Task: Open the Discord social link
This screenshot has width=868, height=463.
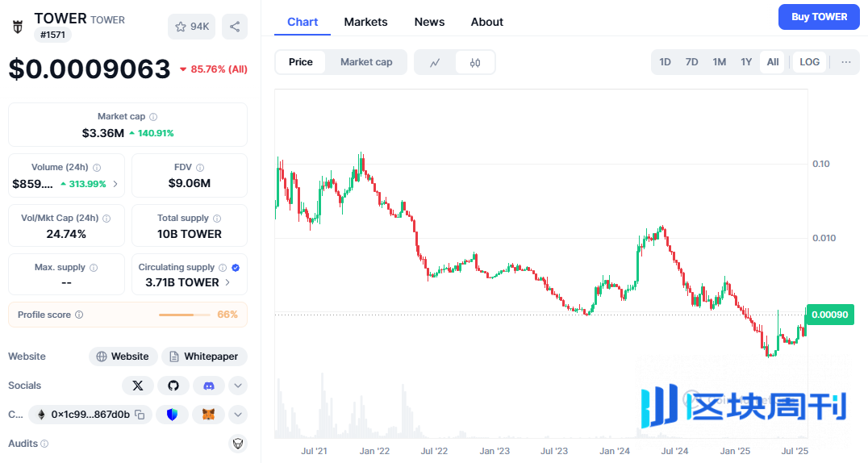Action: pos(209,386)
